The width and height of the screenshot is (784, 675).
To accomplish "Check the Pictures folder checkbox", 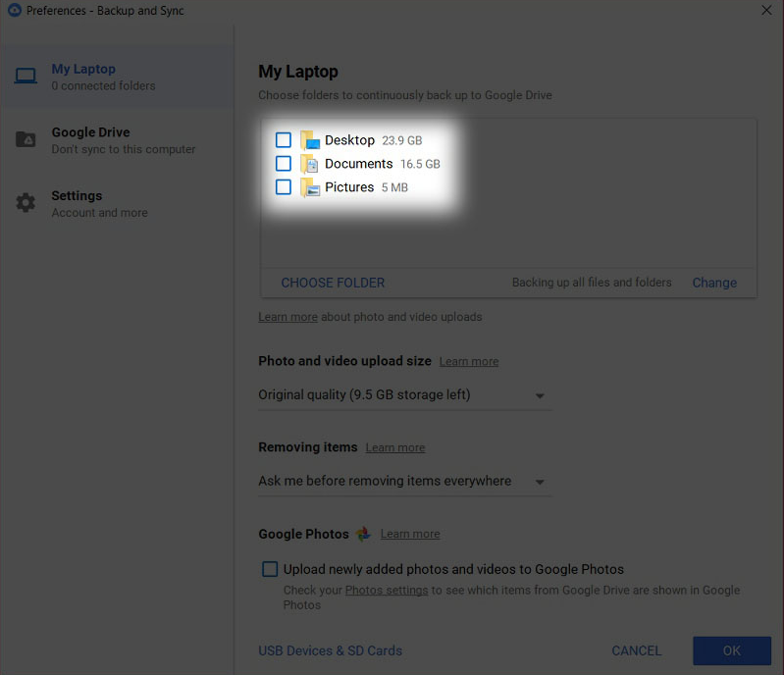I will click(x=284, y=187).
